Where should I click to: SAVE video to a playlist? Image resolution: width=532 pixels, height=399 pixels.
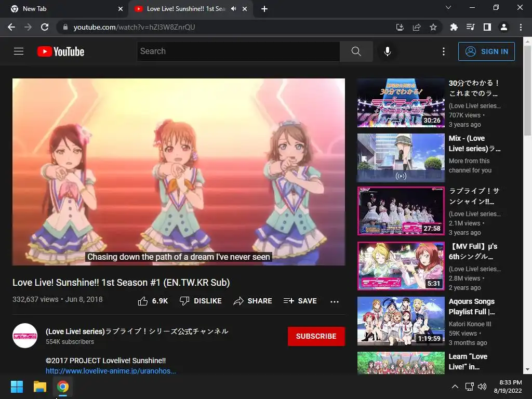point(300,301)
